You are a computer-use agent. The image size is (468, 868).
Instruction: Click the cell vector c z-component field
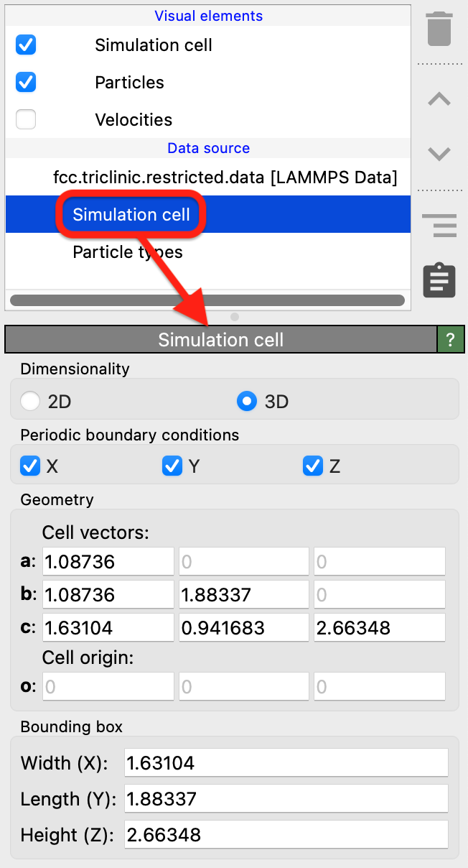pos(379,628)
